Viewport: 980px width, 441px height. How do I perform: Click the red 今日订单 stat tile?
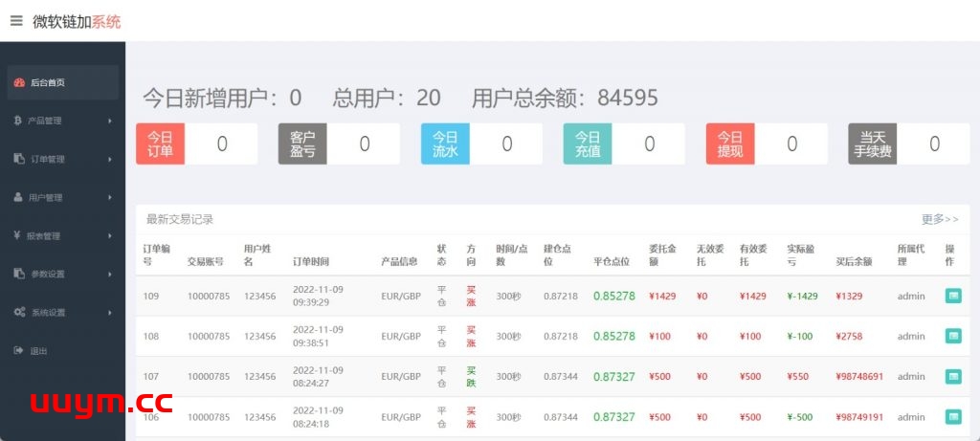point(160,143)
